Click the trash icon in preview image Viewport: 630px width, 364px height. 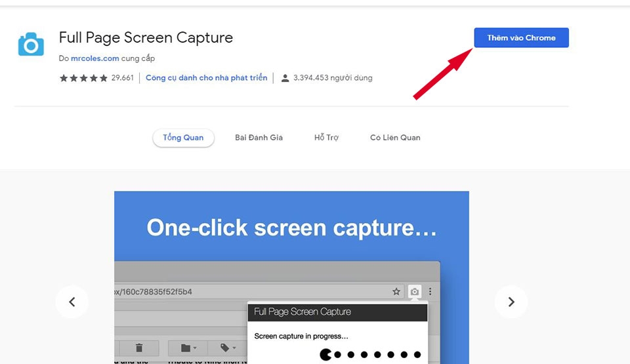139,348
